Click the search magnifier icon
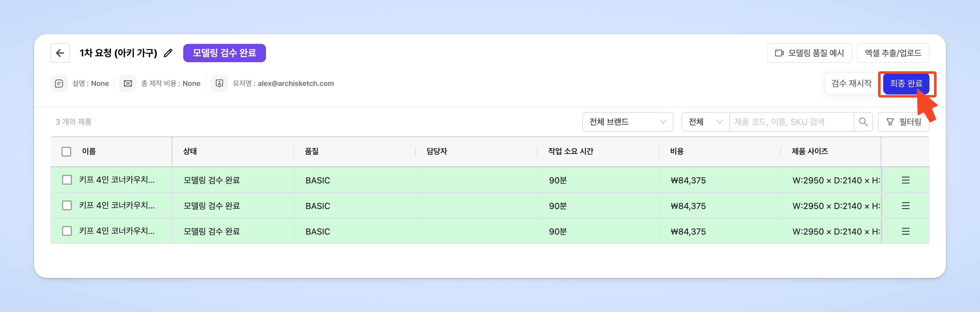This screenshot has width=980, height=312. [863, 122]
